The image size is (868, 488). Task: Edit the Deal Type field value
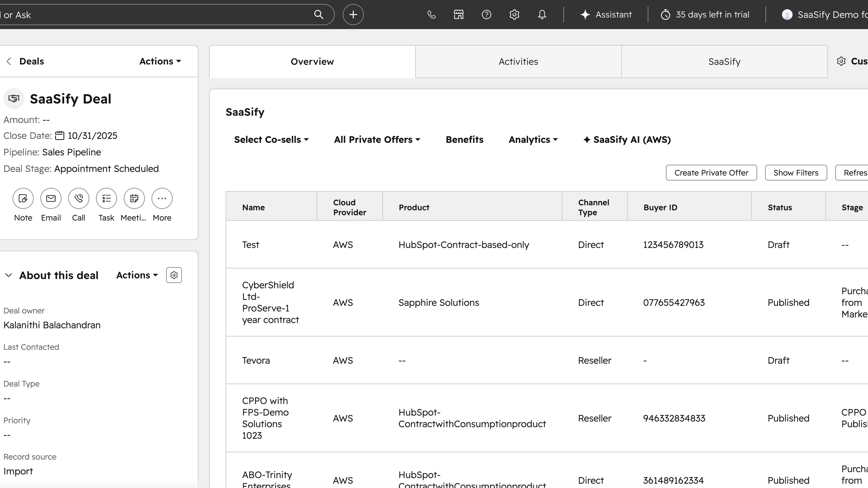(7, 398)
